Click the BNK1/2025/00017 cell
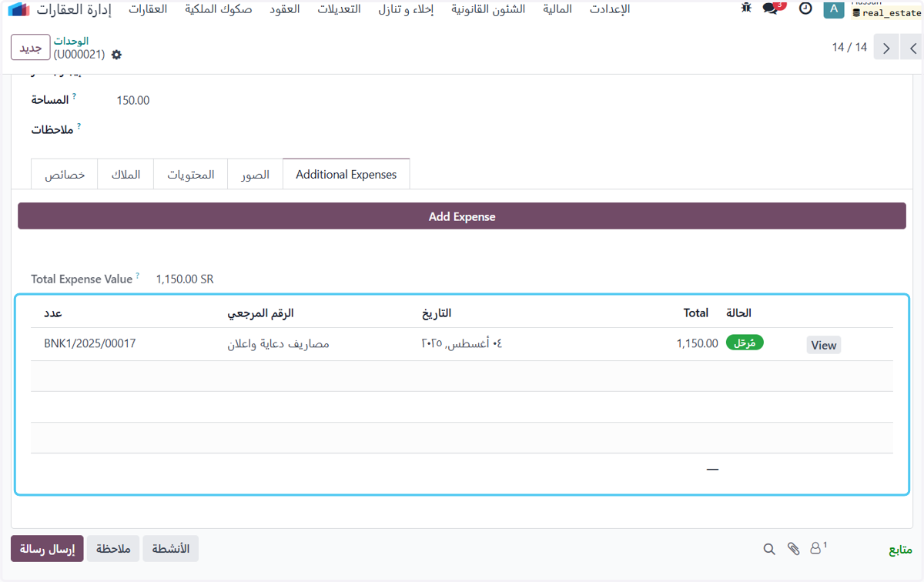Image resolution: width=924 pixels, height=582 pixels. 90,343
